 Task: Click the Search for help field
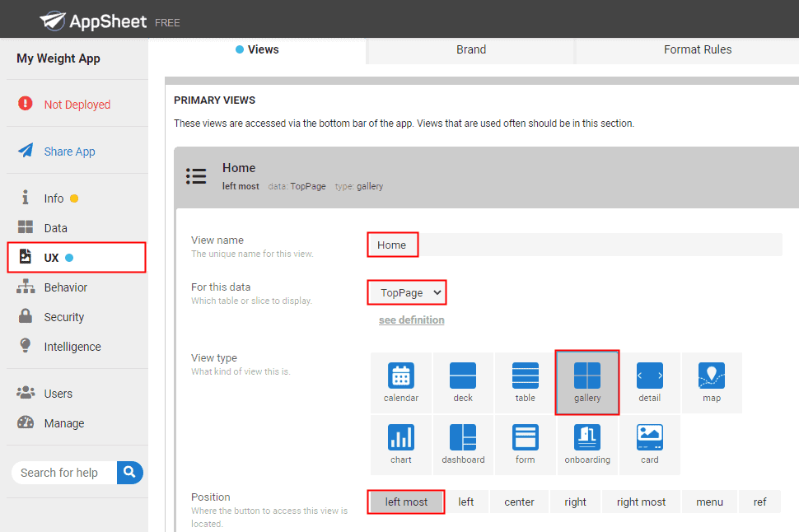coord(64,473)
